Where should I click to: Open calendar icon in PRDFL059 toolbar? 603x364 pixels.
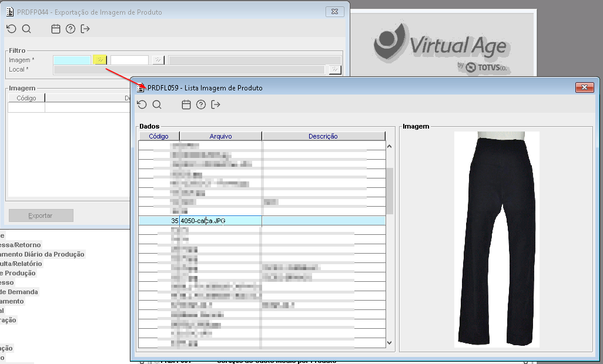186,105
